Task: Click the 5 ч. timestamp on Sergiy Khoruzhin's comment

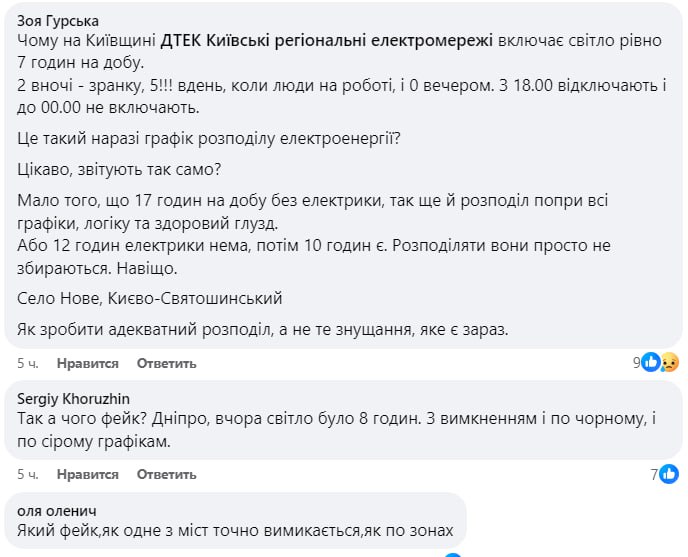Action: coord(28,474)
